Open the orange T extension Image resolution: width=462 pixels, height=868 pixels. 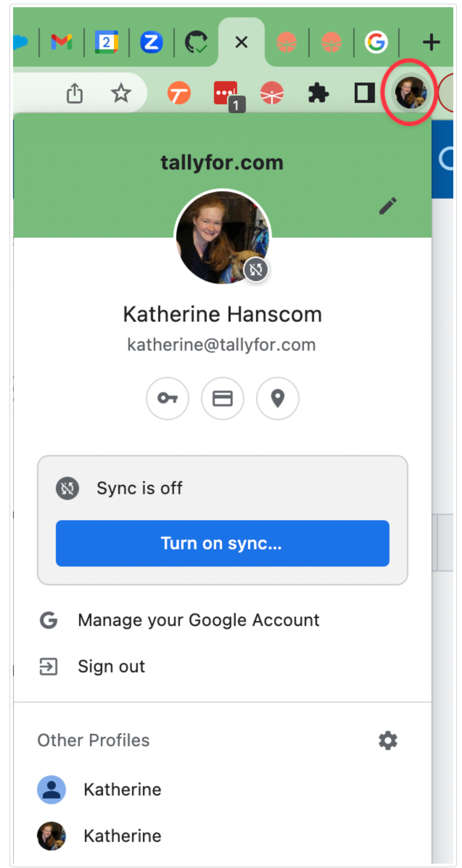179,93
